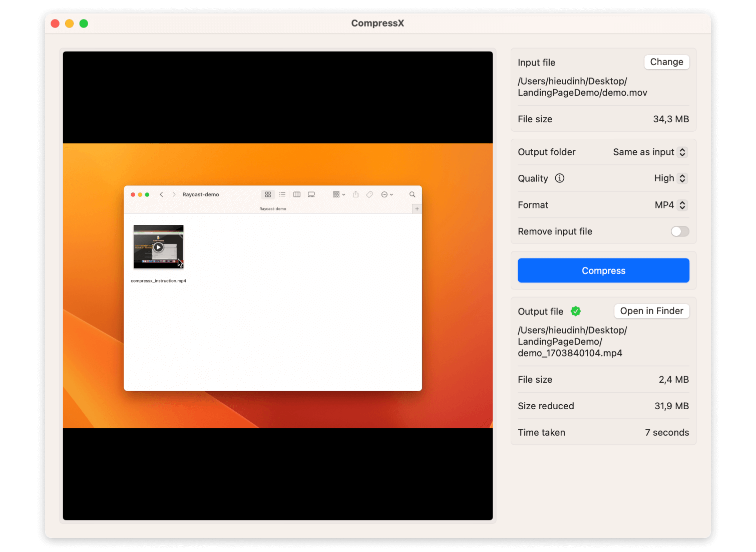
Task: Click the output path ending demo_1703840104.mp4
Action: [x=572, y=342]
